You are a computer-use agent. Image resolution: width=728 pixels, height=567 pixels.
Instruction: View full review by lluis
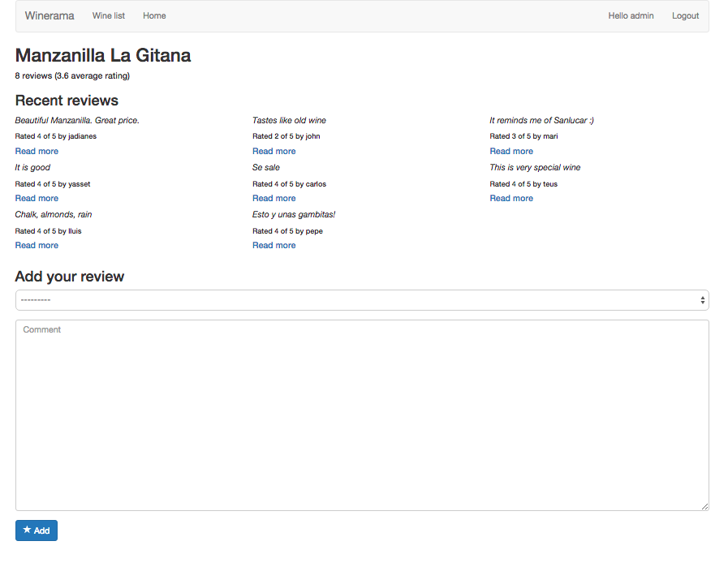click(x=37, y=245)
